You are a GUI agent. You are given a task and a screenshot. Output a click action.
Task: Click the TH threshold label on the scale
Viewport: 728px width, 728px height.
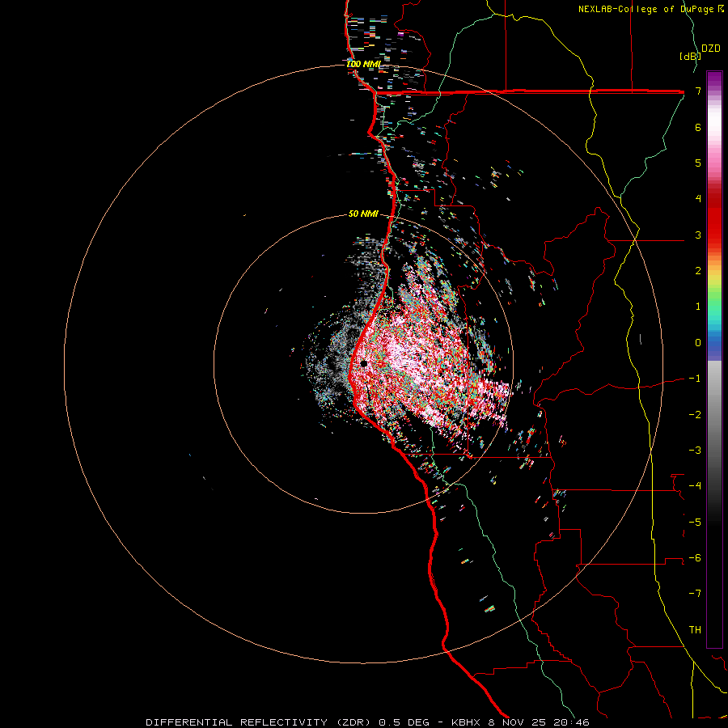click(695, 630)
